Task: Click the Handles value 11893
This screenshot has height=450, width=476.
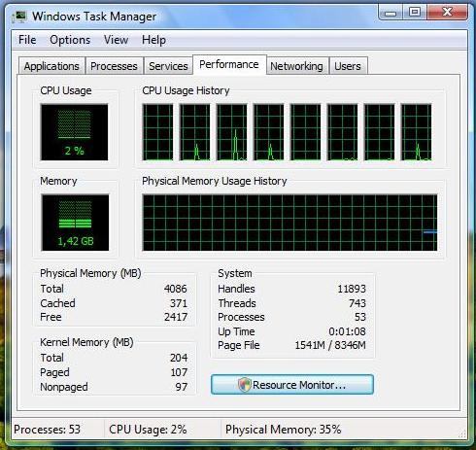Action: coord(352,289)
